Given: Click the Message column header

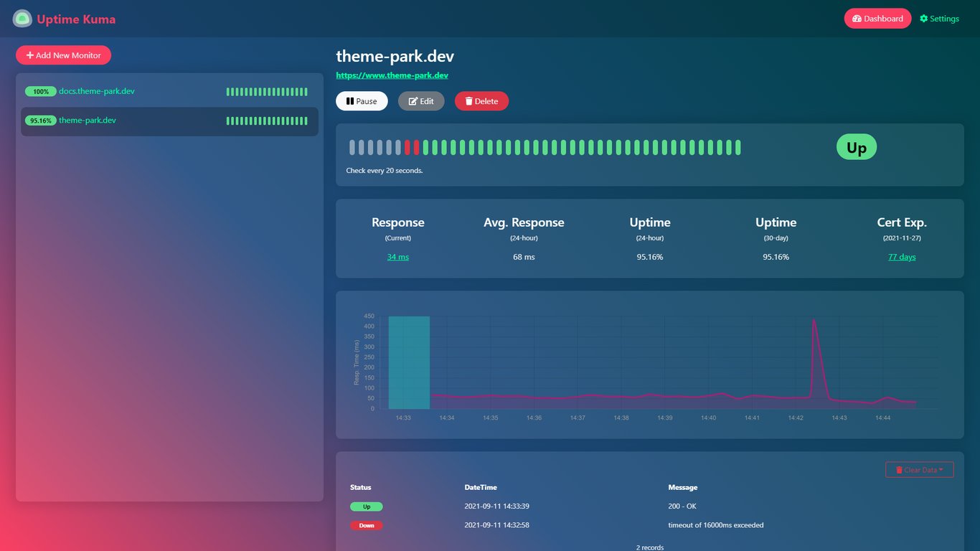Looking at the screenshot, I should pyautogui.click(x=683, y=488).
